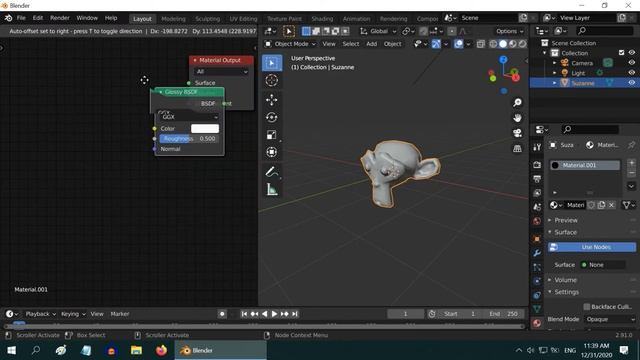
Task: Open the Options dropdown in viewport header
Action: (x=509, y=31)
